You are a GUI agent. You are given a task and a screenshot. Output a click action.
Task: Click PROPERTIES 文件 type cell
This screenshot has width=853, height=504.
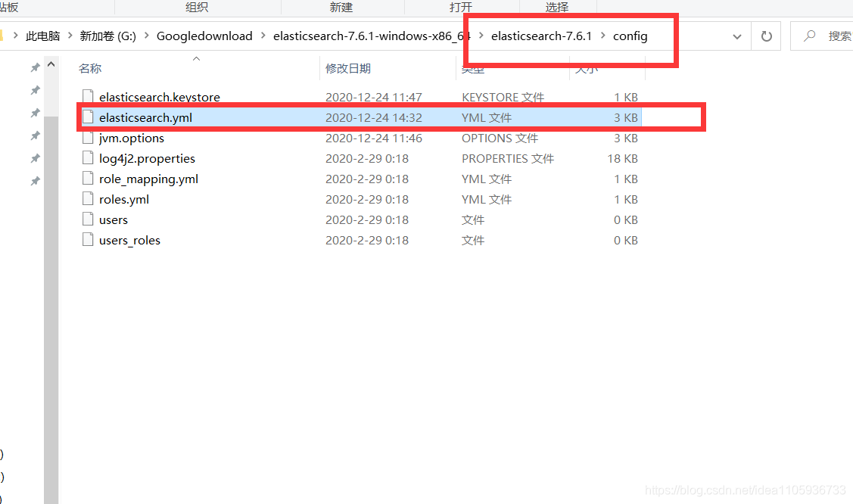tap(508, 158)
